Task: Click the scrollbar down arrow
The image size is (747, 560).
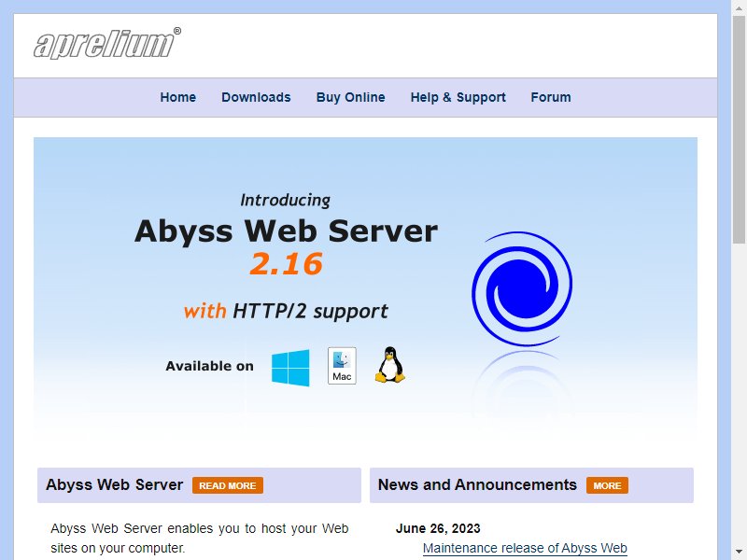Action: point(739,553)
